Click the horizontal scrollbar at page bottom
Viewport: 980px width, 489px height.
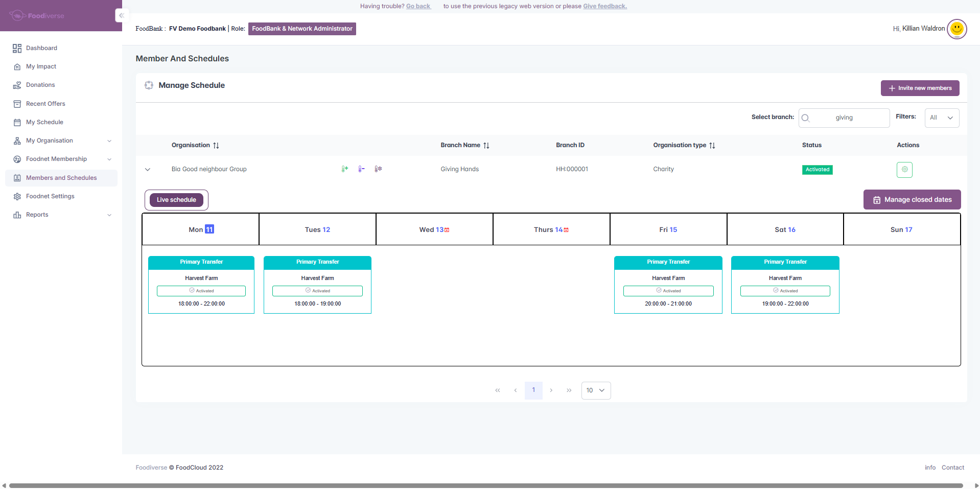pyautogui.click(x=485, y=485)
